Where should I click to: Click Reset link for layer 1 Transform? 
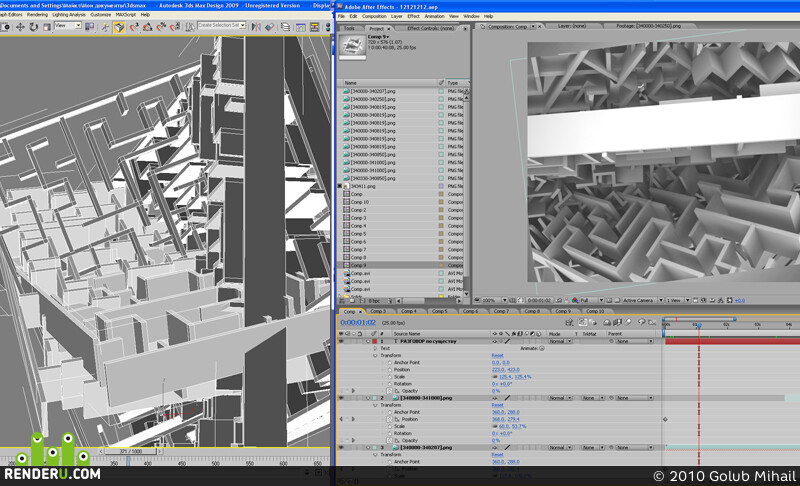497,355
